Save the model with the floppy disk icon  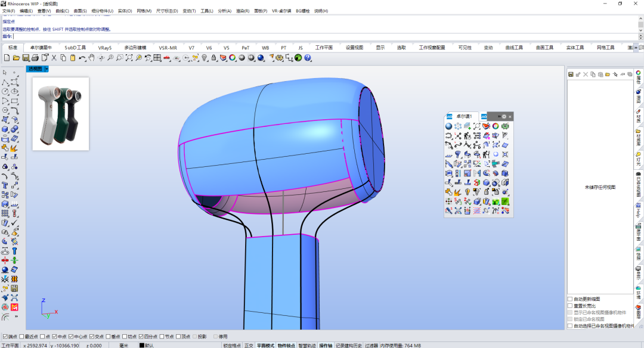[x=26, y=58]
